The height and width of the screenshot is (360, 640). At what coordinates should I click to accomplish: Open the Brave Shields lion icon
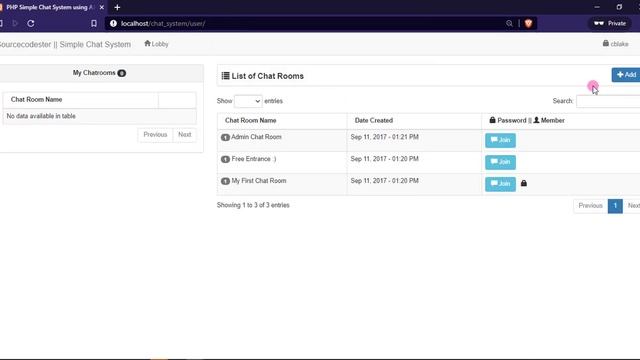(528, 23)
